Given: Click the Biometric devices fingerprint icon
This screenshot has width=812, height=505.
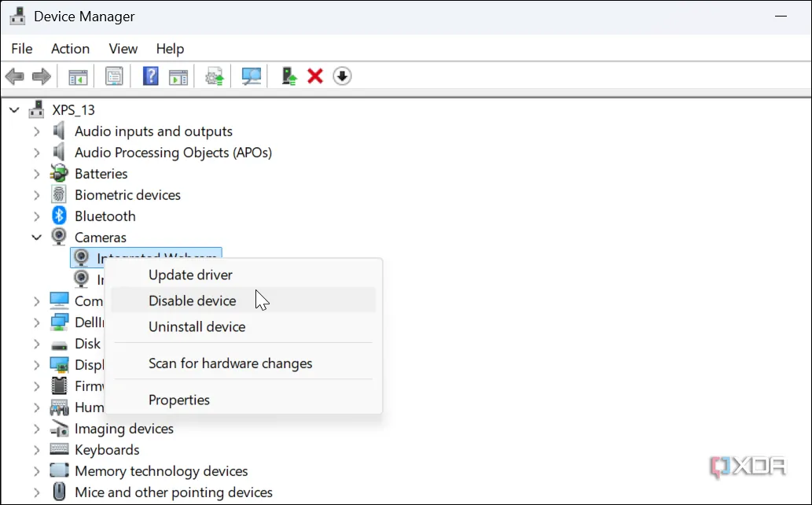Looking at the screenshot, I should [59, 194].
